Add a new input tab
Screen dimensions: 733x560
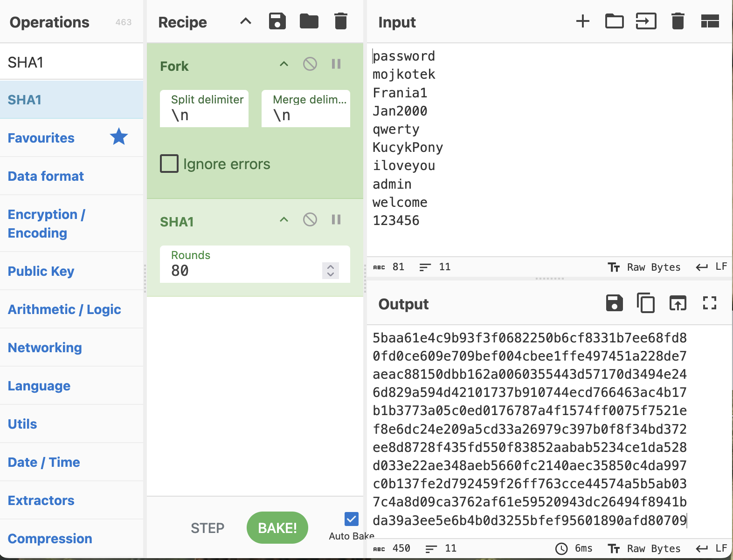[x=582, y=21]
